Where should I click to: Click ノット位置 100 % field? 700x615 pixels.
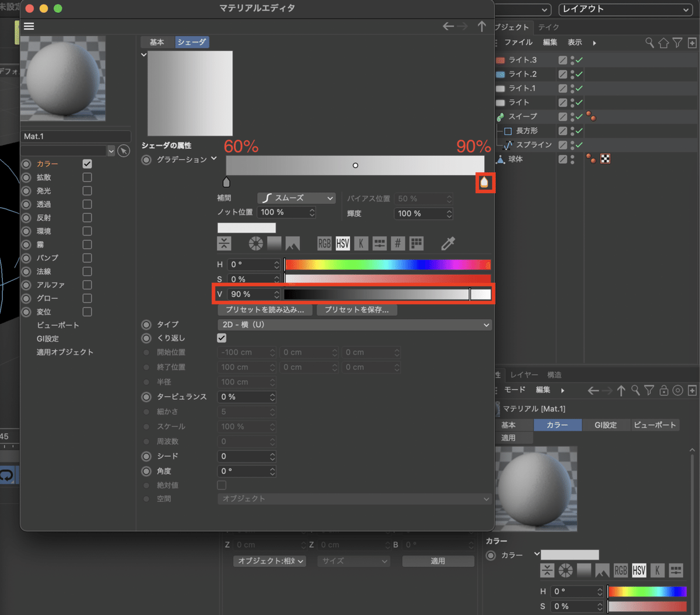pyautogui.click(x=286, y=212)
